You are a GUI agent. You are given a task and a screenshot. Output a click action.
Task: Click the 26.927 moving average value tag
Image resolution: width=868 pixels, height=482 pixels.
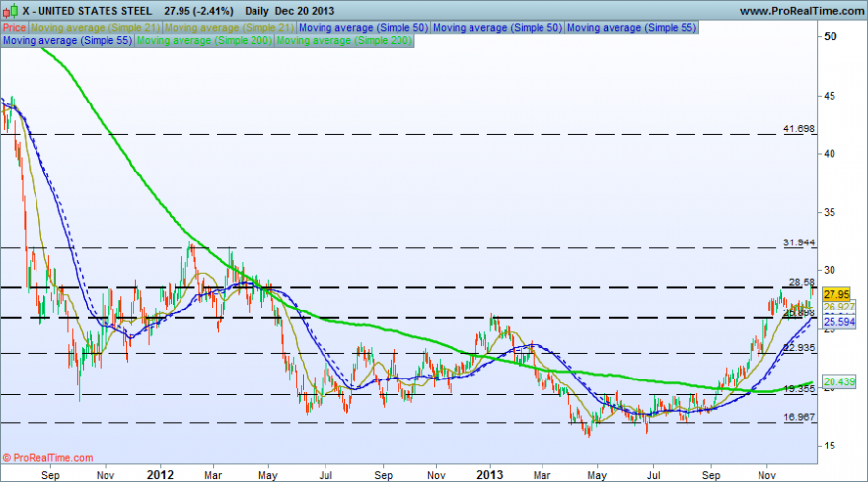[x=839, y=307]
